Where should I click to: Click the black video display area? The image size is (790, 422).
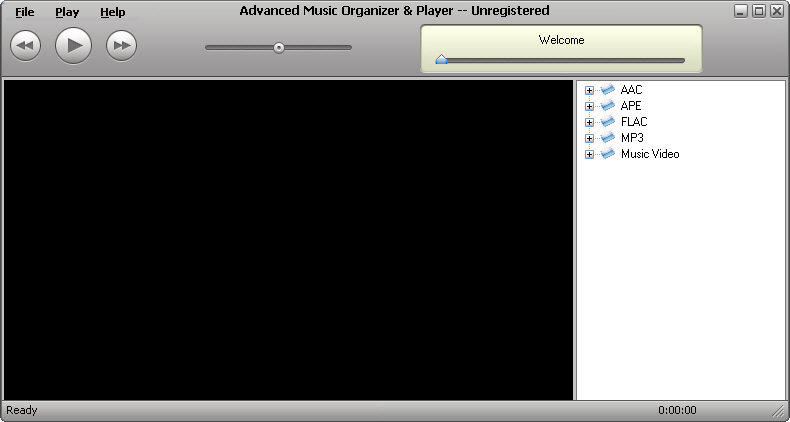288,240
